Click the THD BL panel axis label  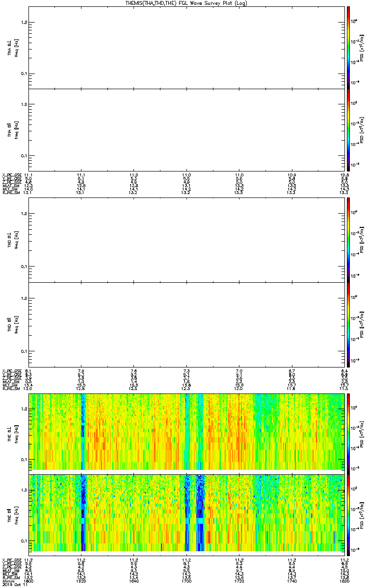[9, 241]
